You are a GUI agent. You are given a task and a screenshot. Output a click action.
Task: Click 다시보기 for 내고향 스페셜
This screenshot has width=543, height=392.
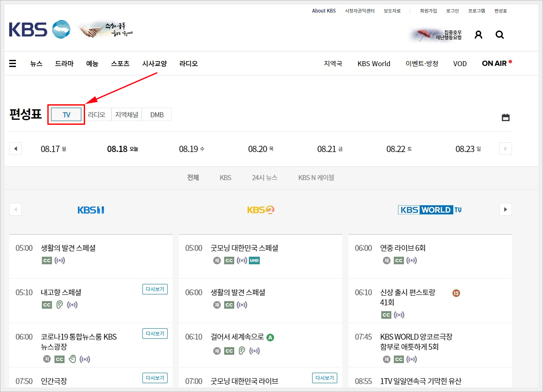point(155,289)
